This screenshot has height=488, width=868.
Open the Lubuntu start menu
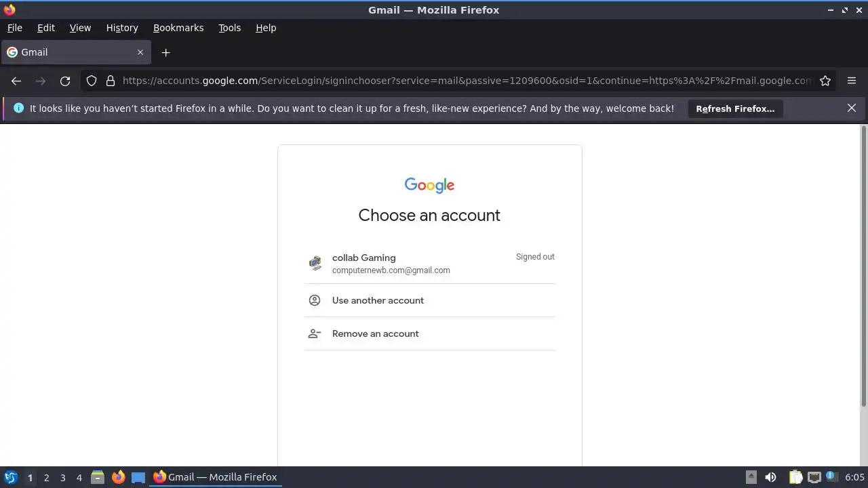pos(10,477)
